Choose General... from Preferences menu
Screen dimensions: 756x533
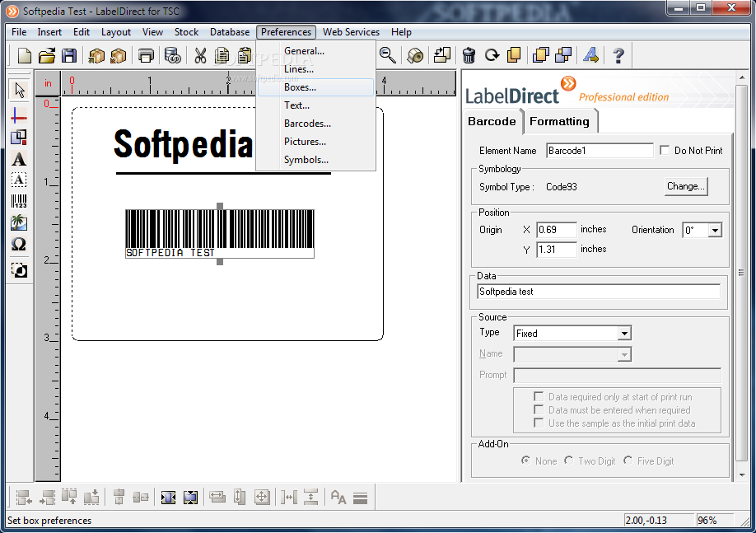point(315,50)
